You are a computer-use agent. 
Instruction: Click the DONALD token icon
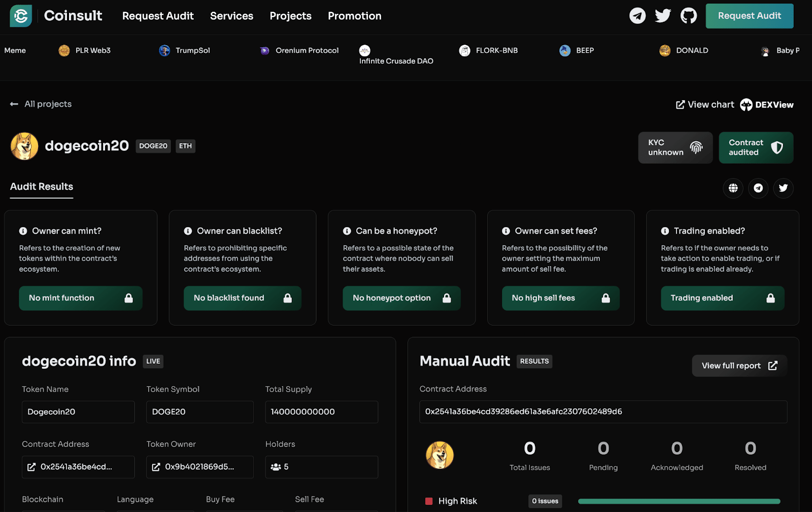(x=665, y=50)
